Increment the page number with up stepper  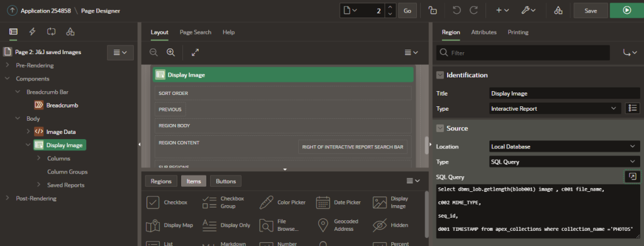pyautogui.click(x=390, y=8)
